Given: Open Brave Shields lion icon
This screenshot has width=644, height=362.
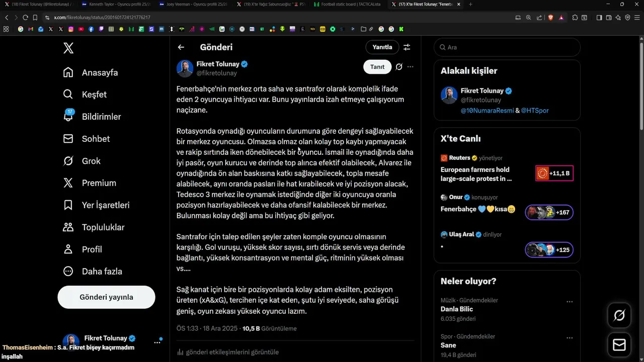Looking at the screenshot, I should click(550, 17).
